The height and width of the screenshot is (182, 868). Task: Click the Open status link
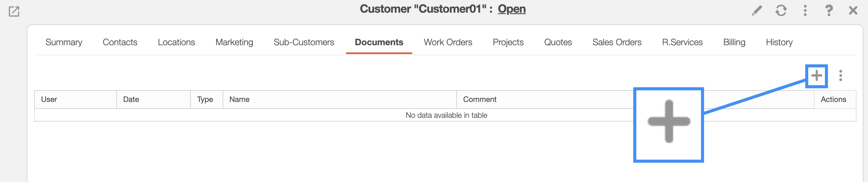click(512, 9)
